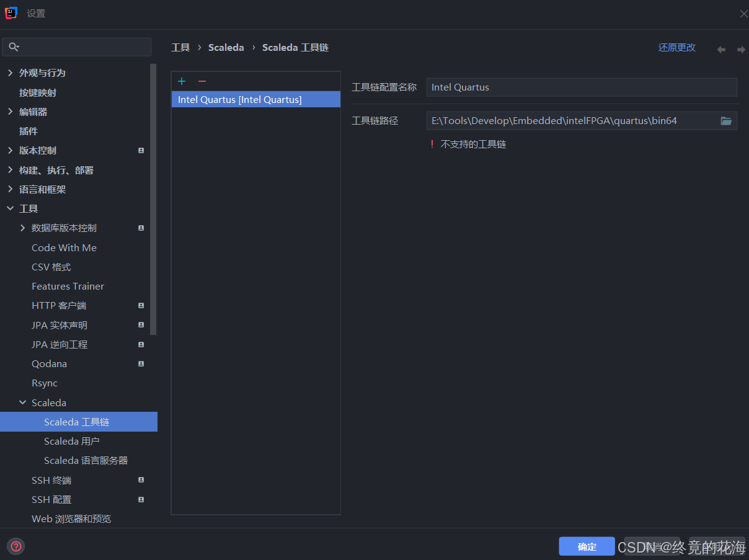749x560 pixels.
Task: Open Qodana settings page
Action: (x=49, y=364)
